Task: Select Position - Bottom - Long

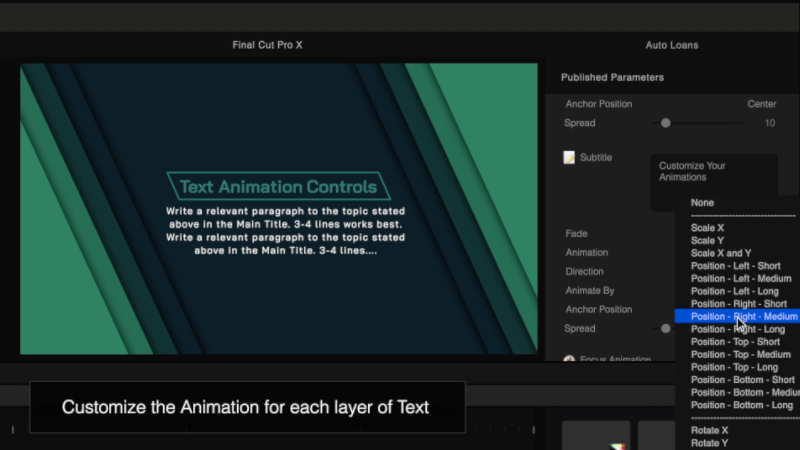Action: (x=742, y=405)
